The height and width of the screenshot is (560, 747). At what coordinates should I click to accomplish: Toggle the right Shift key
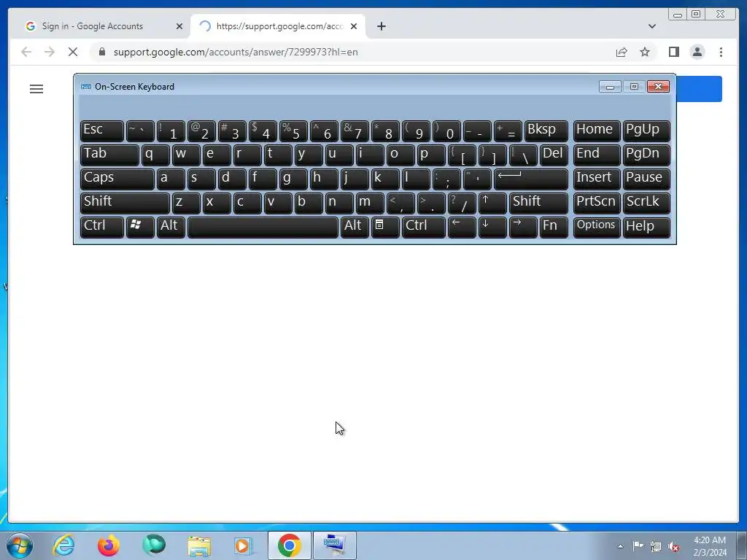(538, 203)
